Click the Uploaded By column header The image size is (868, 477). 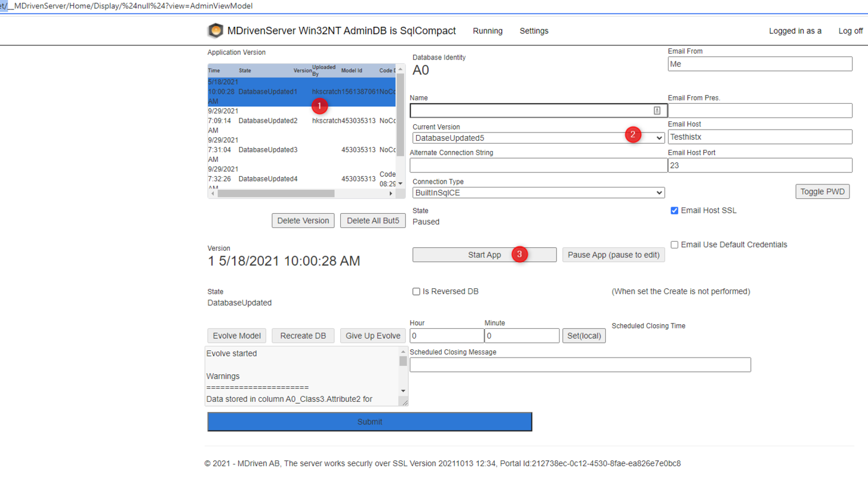324,70
